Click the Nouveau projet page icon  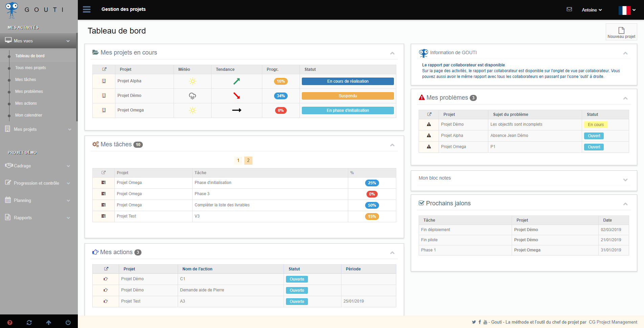click(x=621, y=30)
